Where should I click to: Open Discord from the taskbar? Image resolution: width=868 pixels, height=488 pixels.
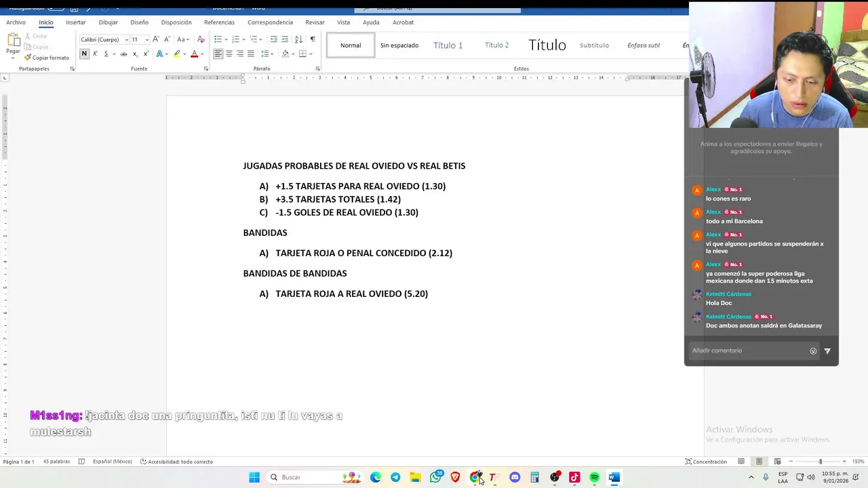click(515, 477)
